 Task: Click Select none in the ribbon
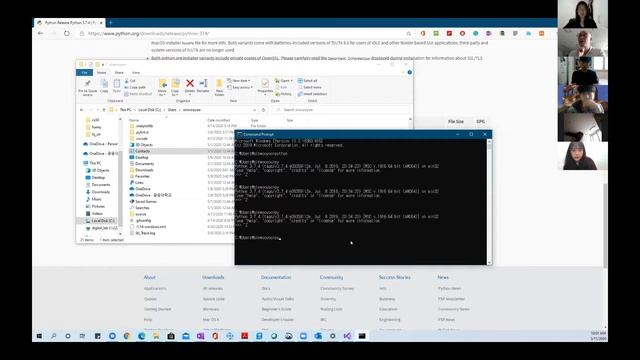(x=310, y=87)
